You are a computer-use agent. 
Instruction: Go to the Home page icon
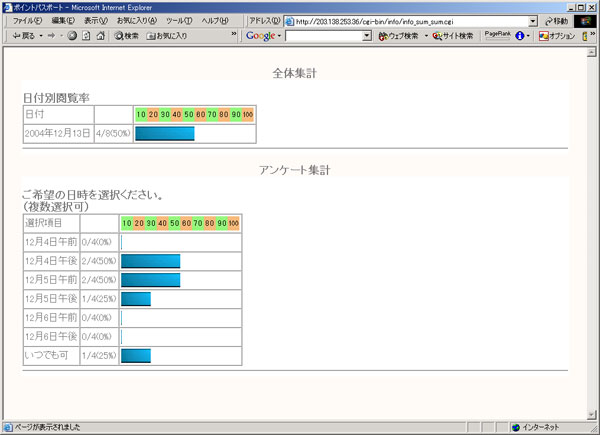point(100,36)
